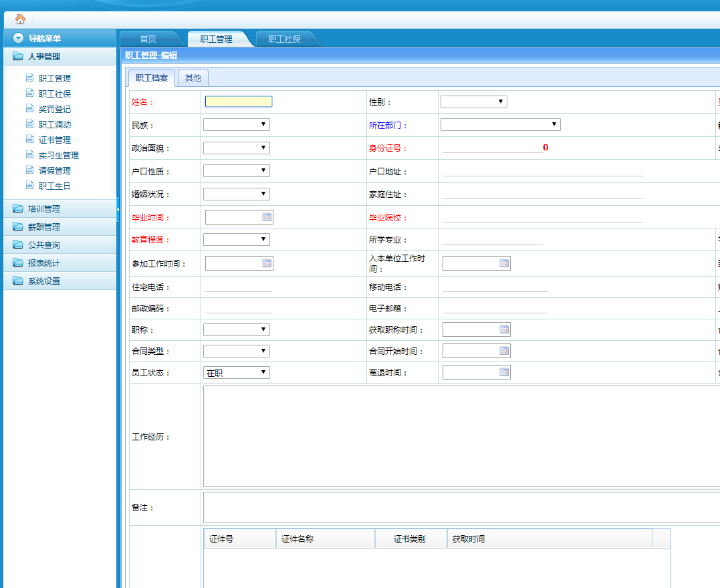Screen dimensions: 720x588
Task: Switch to the 其他 tab
Action: coord(193,78)
